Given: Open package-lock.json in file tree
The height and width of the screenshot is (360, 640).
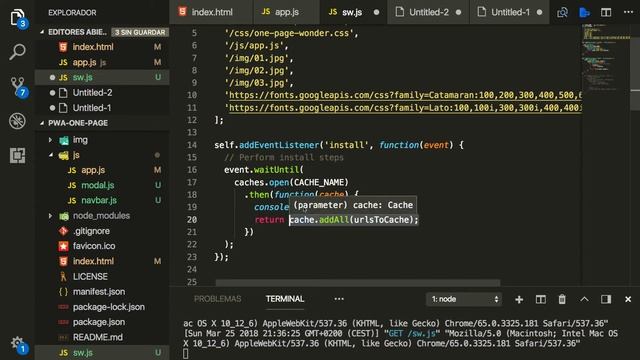Looking at the screenshot, I should [102, 307].
